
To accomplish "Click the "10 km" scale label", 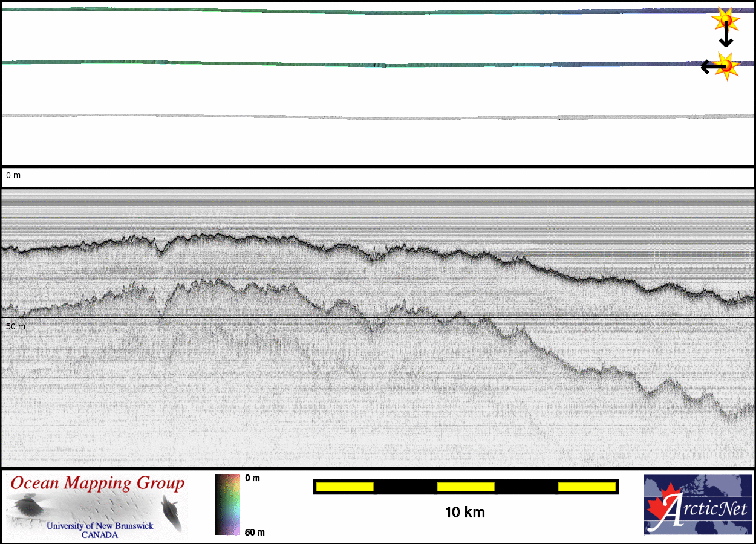I will click(464, 513).
